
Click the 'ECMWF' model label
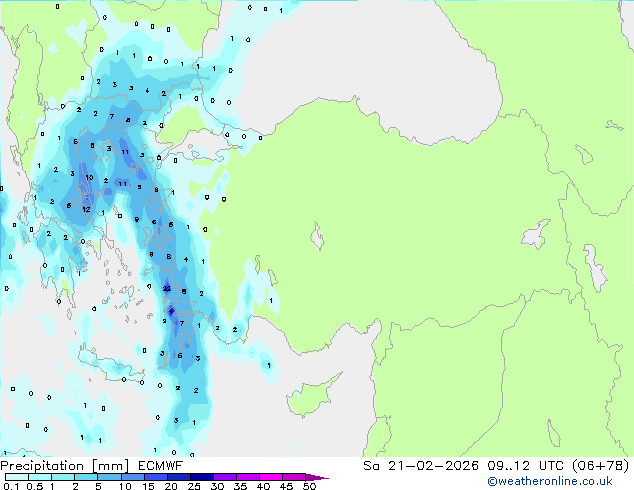point(161,466)
